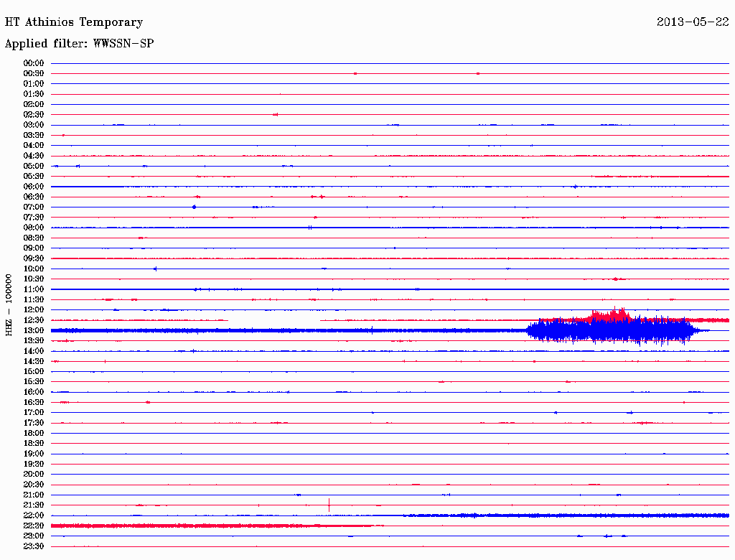This screenshot has height=560, width=735.
Task: Select the 22:00 time label
Action: 34,515
